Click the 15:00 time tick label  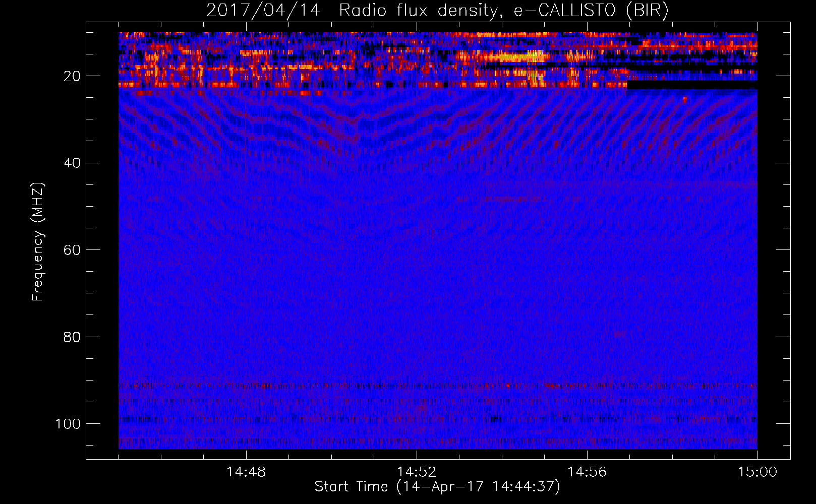757,472
